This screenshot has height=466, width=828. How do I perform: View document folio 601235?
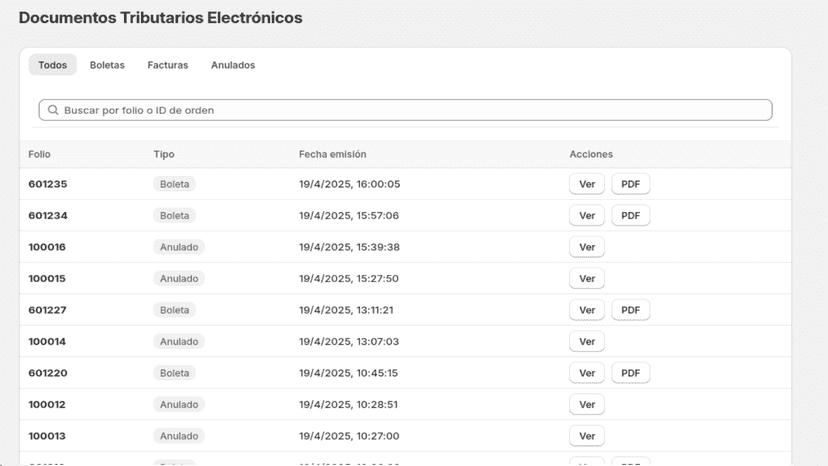click(587, 184)
